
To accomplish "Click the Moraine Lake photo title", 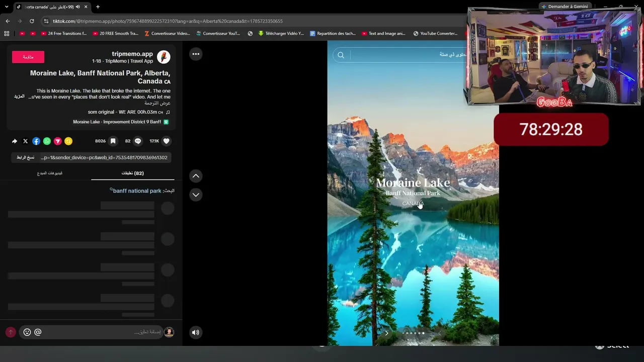I will (x=413, y=183).
